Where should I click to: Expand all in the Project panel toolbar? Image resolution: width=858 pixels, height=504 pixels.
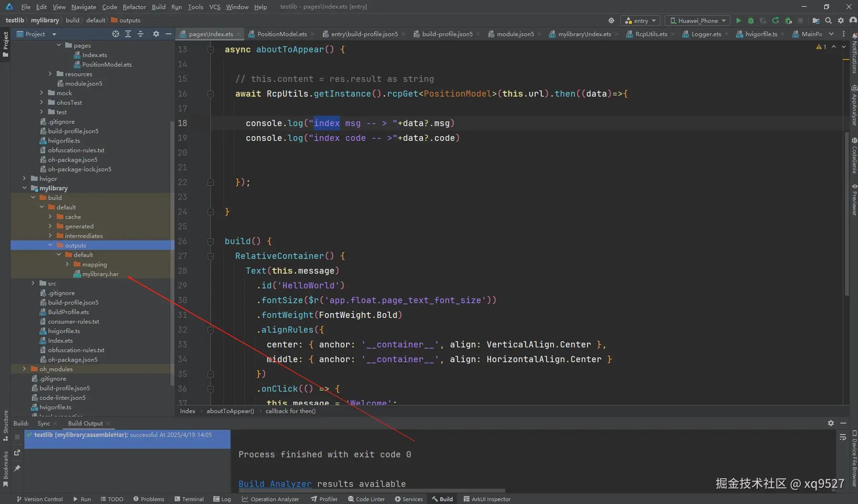pyautogui.click(x=128, y=34)
